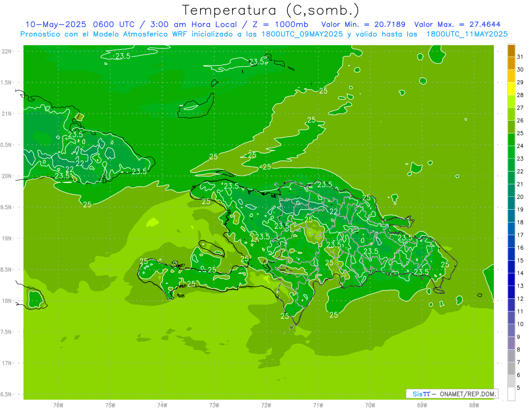The image size is (532, 411).
Task: Click the "SisPI – ONAMET/REP.DOM." credit box
Action: (x=452, y=394)
